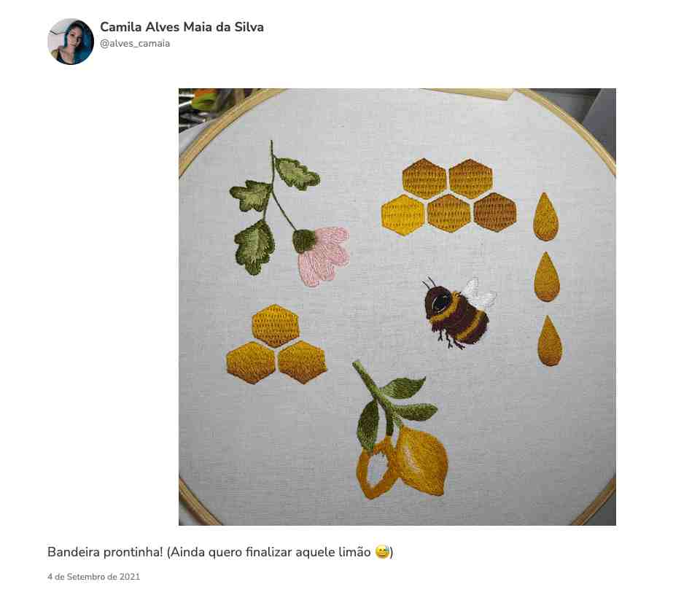Click the bright yellow hexagon in the five-cell honeycomb
The height and width of the screenshot is (595, 700).
point(402,214)
